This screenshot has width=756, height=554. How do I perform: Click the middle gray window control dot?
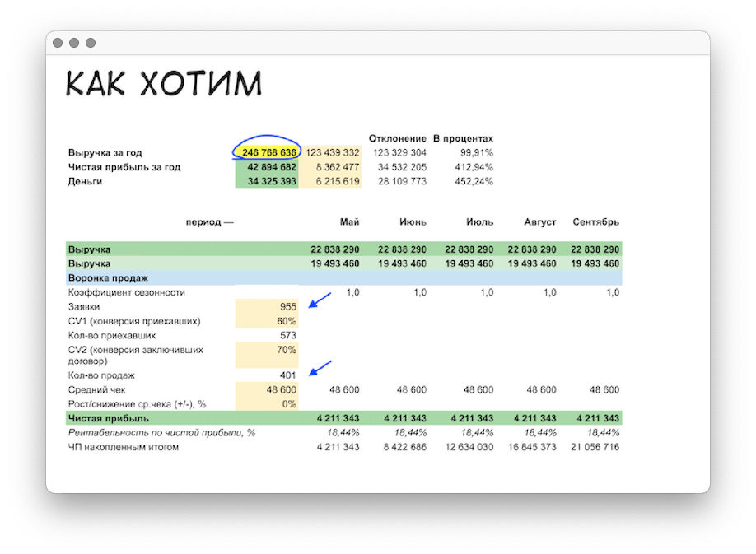click(74, 43)
